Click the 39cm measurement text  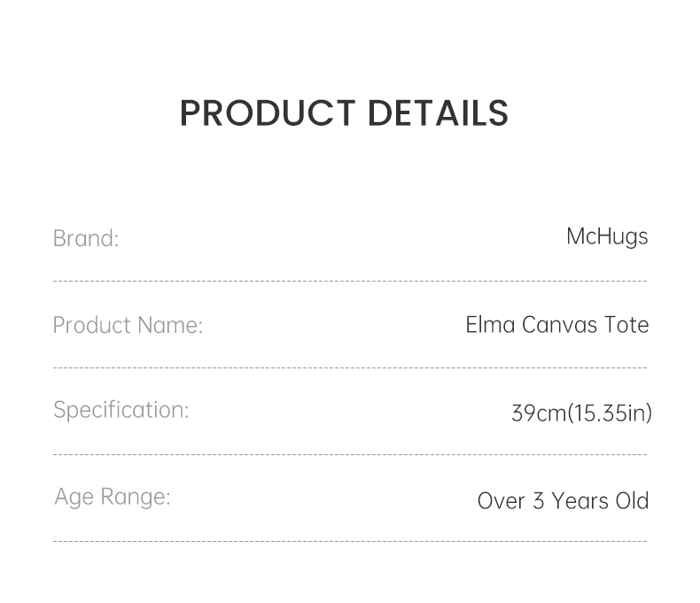(x=538, y=413)
